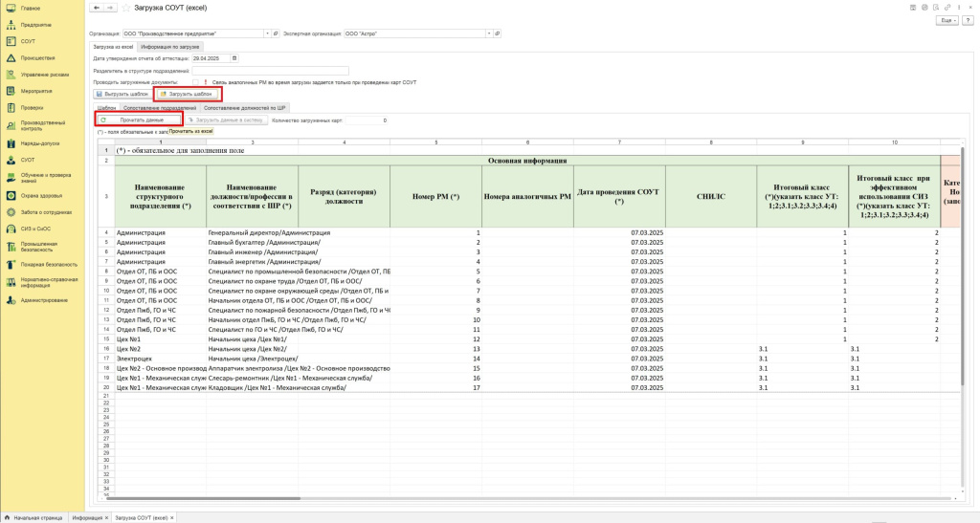
Task: Open the vertical dots menu icon
Action: tap(959, 8)
